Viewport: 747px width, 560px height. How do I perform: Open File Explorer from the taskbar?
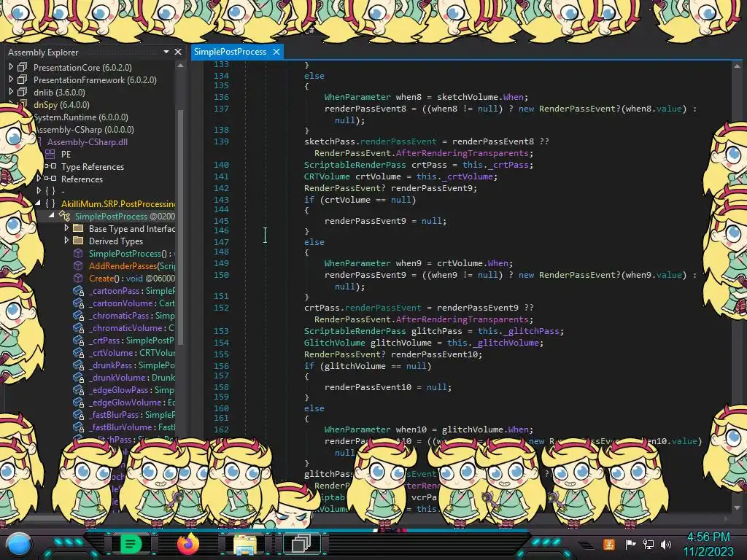click(245, 544)
